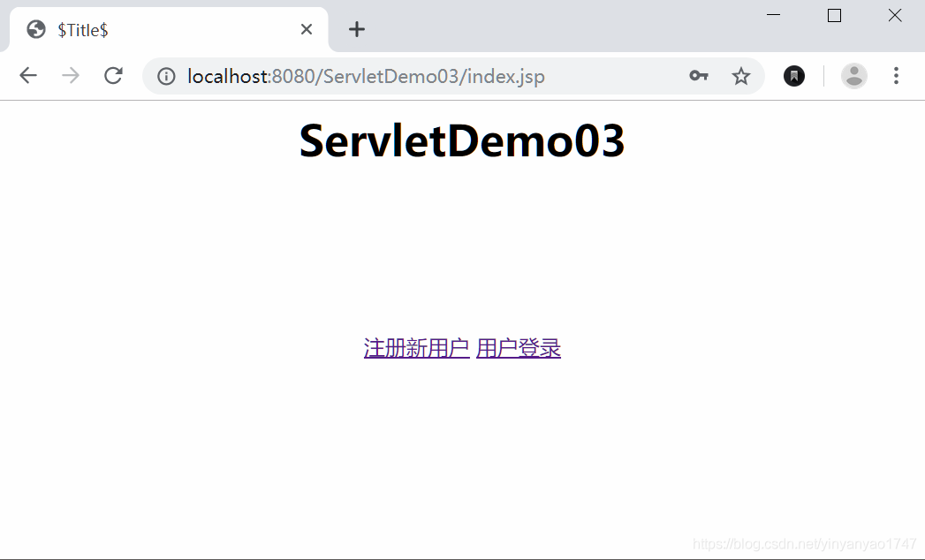
Task: Open a new browser tab
Action: coord(356,29)
